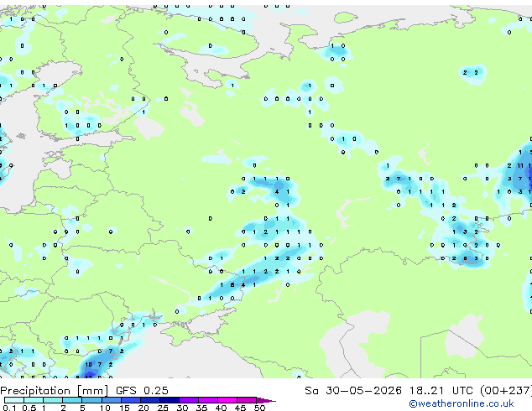
Task: Click the "35" legend scale label
Action: 201,408
